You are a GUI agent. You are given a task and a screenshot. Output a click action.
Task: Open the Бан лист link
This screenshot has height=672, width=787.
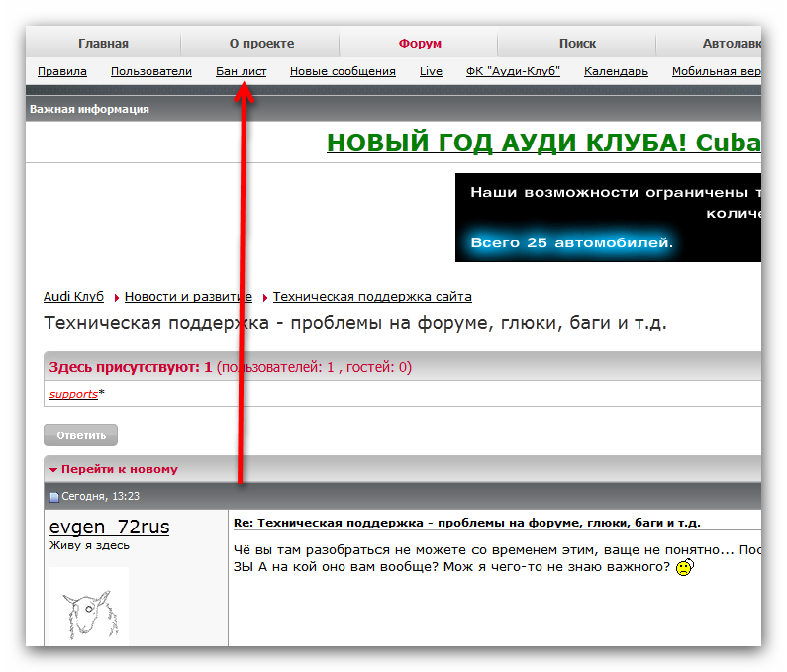(x=241, y=71)
